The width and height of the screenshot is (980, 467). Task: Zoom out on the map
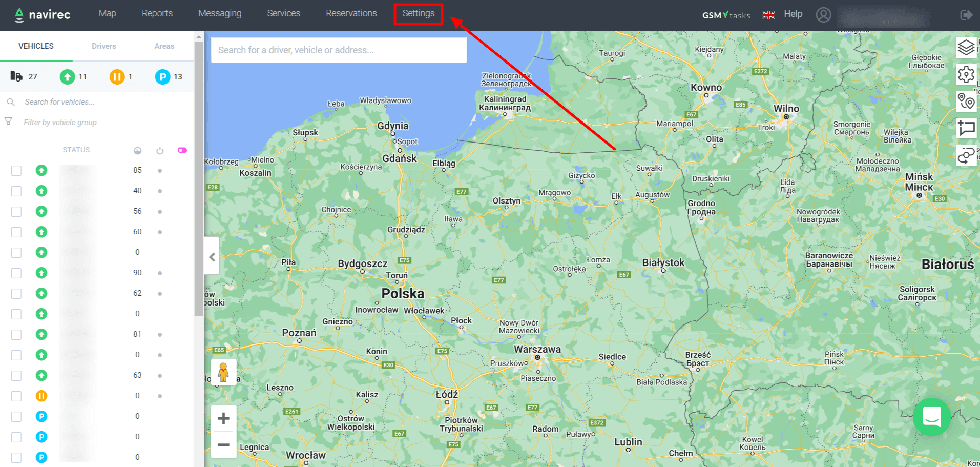pyautogui.click(x=223, y=445)
